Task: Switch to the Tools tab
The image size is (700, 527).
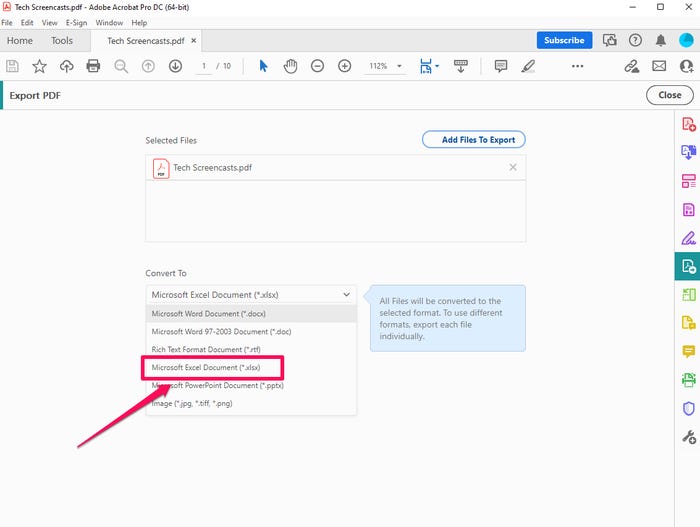Action: 62,41
